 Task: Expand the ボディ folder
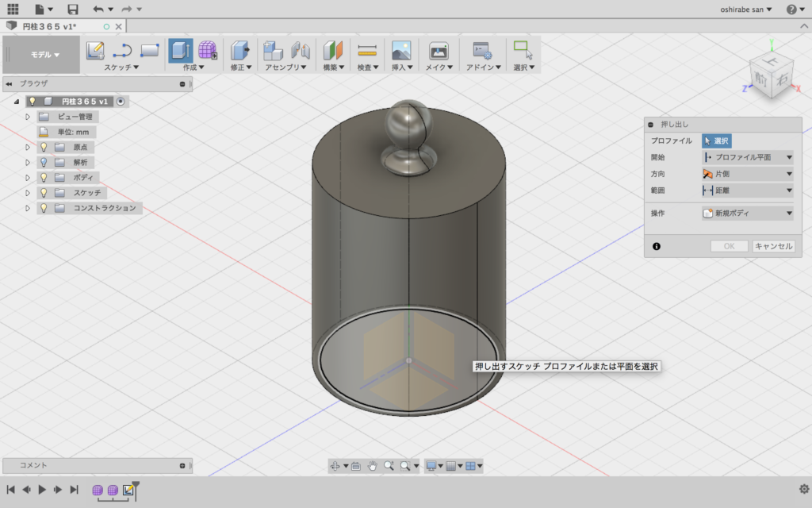28,177
